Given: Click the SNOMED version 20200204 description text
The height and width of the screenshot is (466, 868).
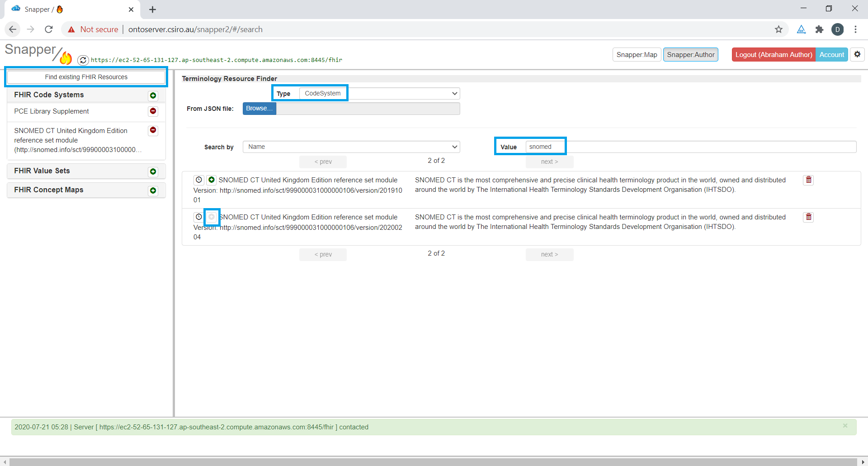Looking at the screenshot, I should coord(600,222).
